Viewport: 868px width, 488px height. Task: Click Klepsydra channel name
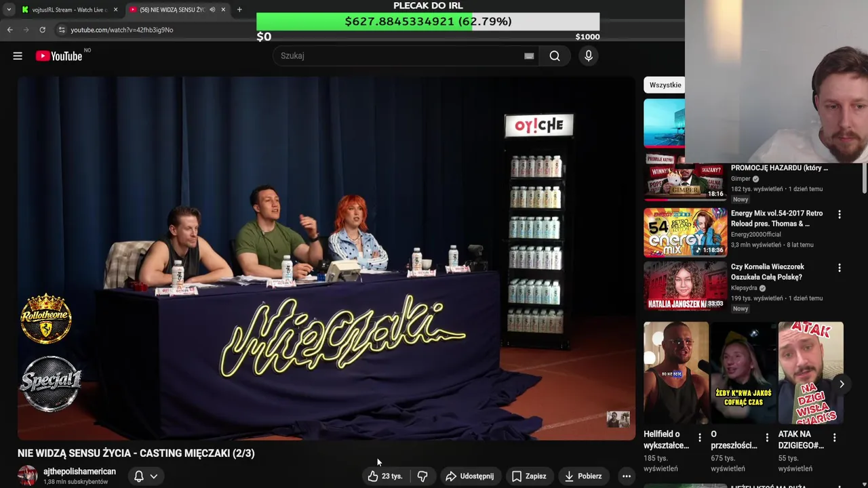[744, 288]
